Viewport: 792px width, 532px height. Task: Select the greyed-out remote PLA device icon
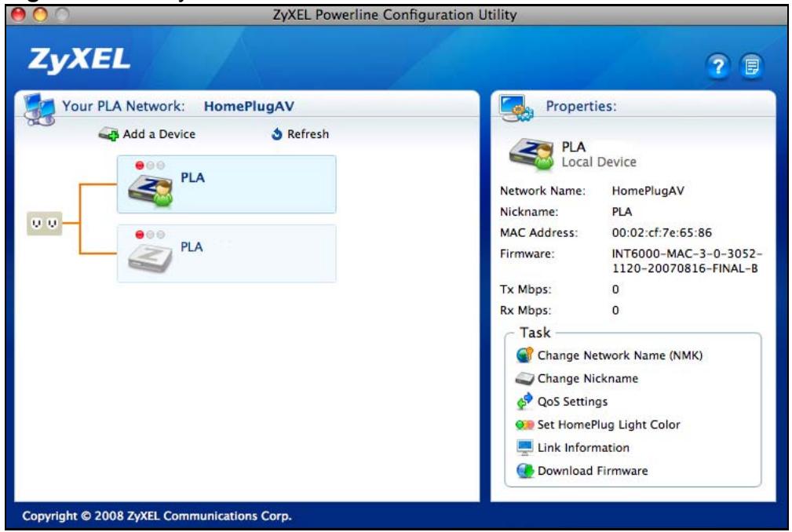pyautogui.click(x=149, y=258)
